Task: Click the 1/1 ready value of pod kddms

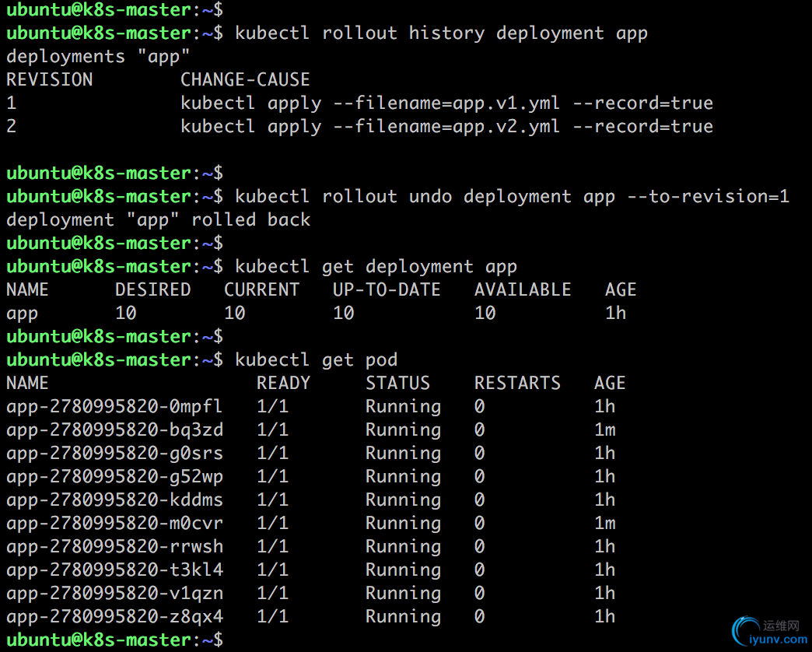Action: pos(272,500)
